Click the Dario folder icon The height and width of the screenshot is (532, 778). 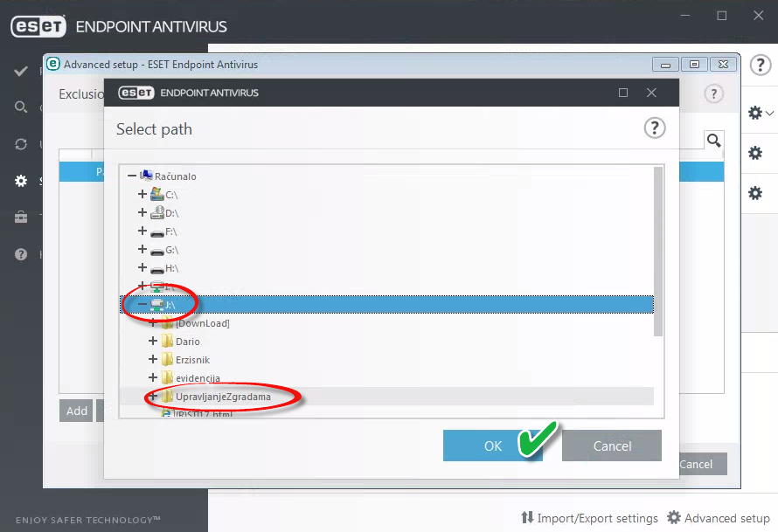tap(167, 341)
